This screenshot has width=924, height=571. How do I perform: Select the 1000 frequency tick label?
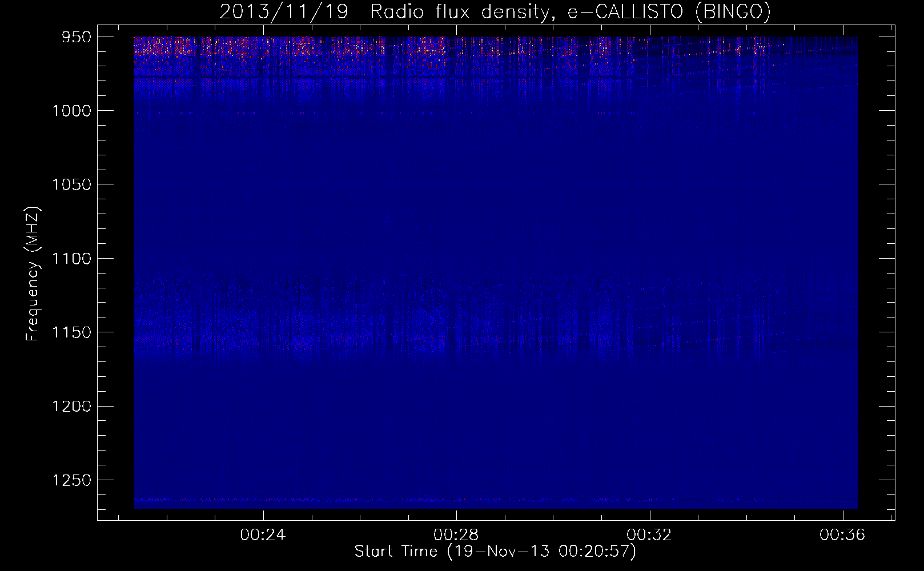click(71, 111)
